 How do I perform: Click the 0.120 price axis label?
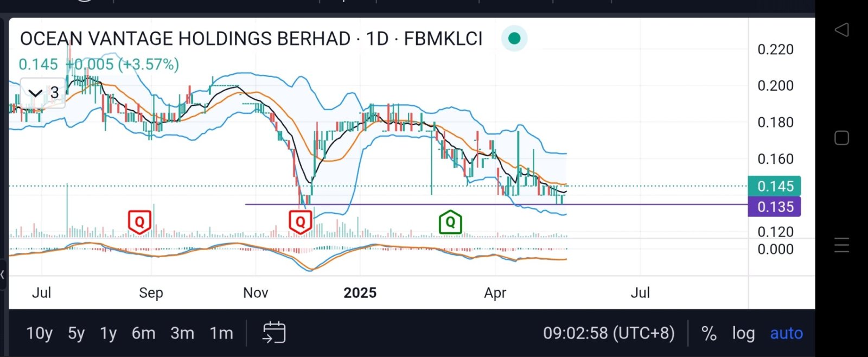[x=775, y=232]
